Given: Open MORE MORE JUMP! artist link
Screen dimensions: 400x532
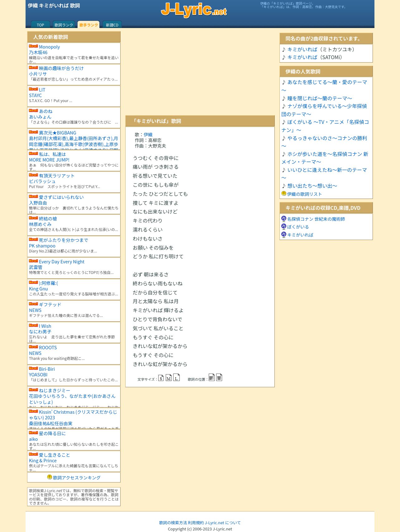Looking at the screenshot, I should coord(49,160).
